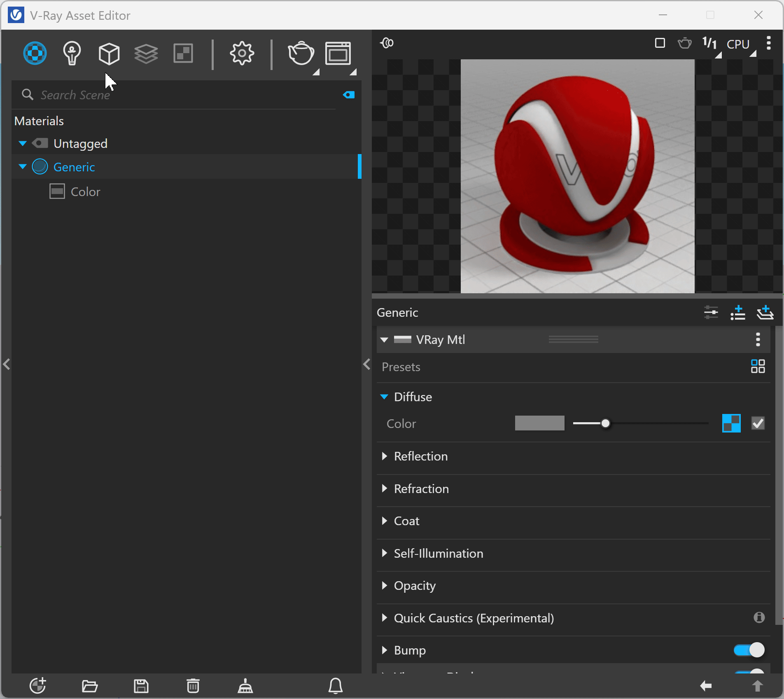The height and width of the screenshot is (699, 784).
Task: Open the render Settings gear
Action: pyautogui.click(x=242, y=54)
